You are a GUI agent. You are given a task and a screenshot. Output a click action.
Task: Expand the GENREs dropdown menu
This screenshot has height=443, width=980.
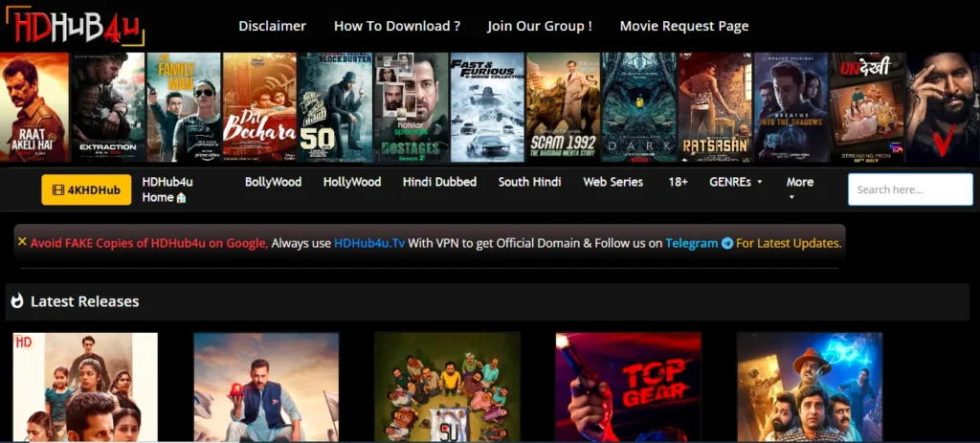(x=735, y=182)
